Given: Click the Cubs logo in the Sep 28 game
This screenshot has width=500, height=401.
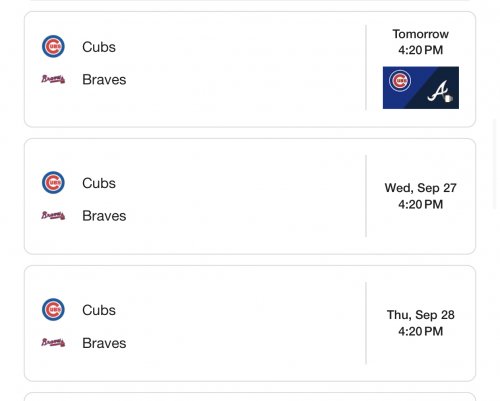Looking at the screenshot, I should pos(53,310).
